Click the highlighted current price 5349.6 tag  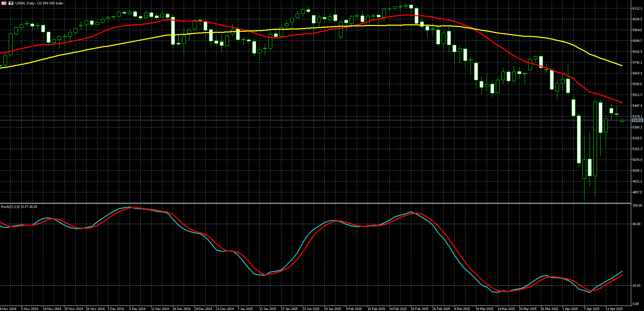coord(637,120)
